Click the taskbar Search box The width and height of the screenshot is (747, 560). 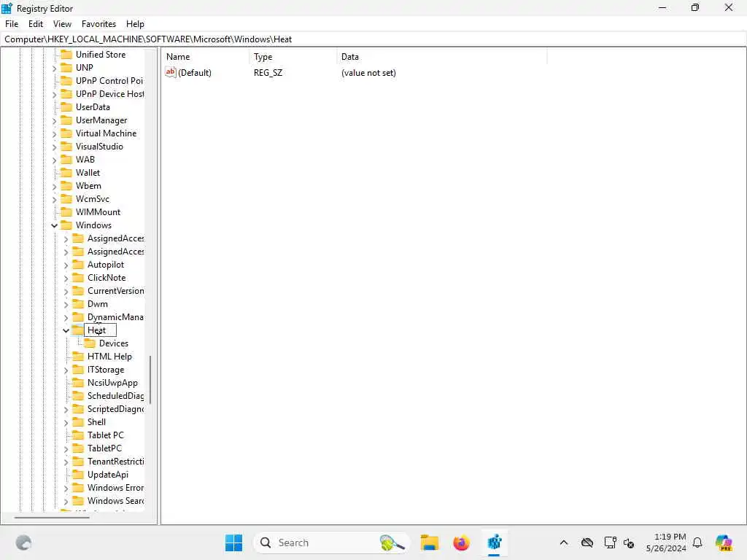pyautogui.click(x=332, y=542)
